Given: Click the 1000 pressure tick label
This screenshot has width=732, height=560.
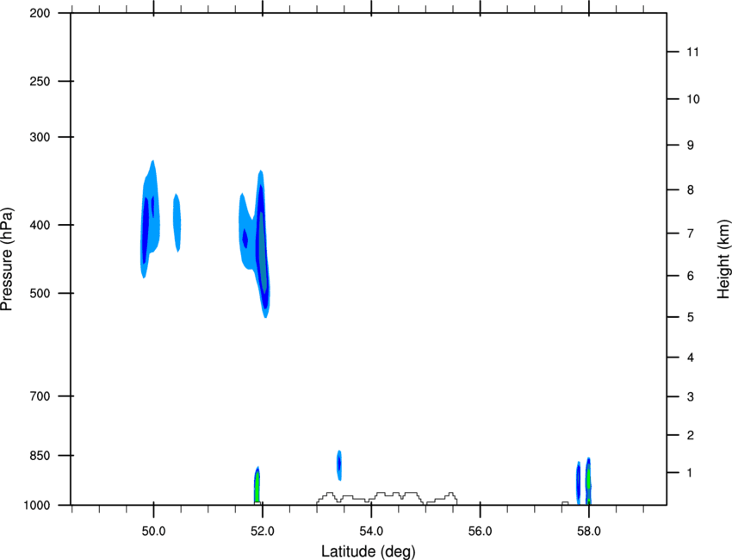Looking at the screenshot, I should click(x=37, y=506).
